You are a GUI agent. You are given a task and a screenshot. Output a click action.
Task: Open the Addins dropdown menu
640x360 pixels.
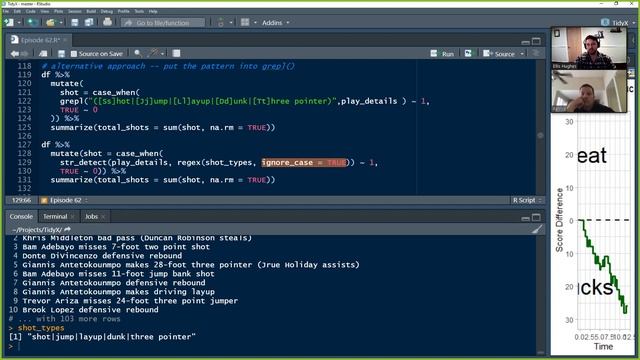click(x=276, y=23)
